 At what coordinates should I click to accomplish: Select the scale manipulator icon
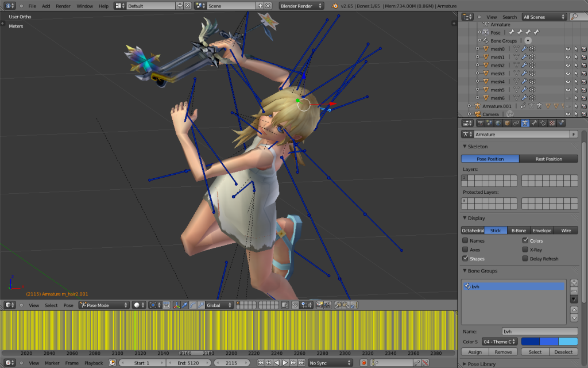[200, 305]
